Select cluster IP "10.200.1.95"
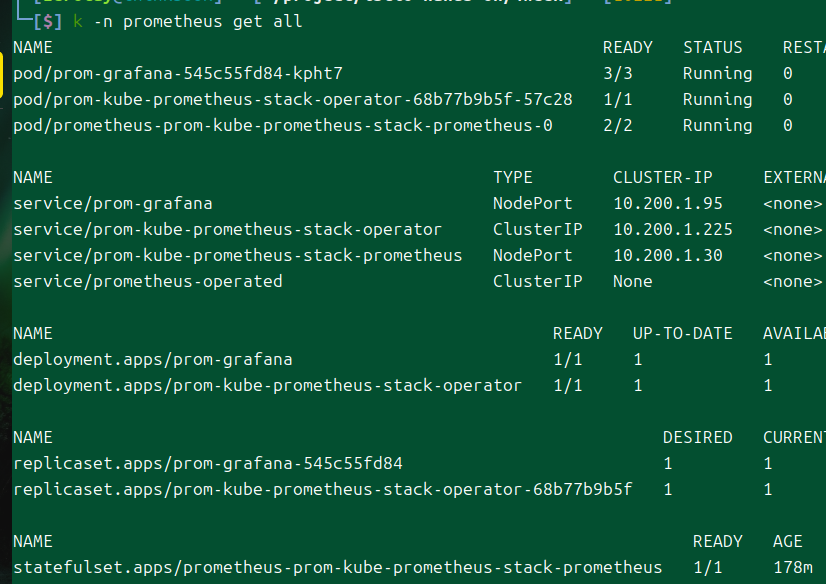Screen dimensions: 826x584 668,203
